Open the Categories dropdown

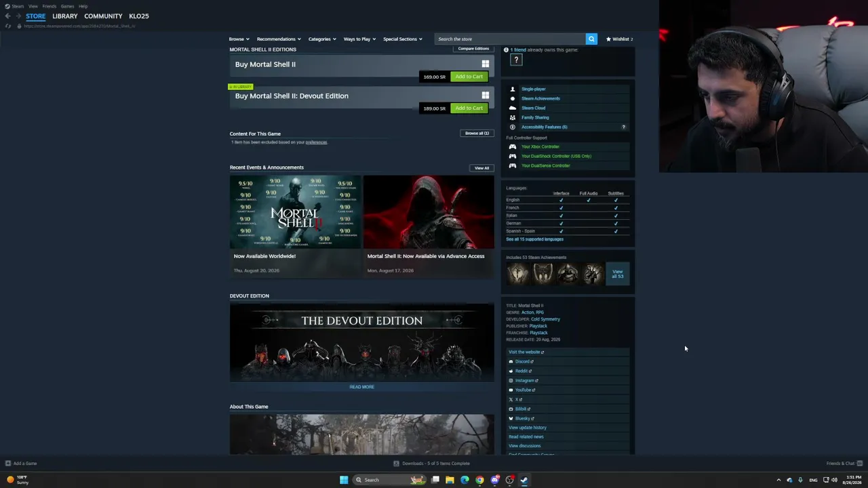tap(322, 39)
